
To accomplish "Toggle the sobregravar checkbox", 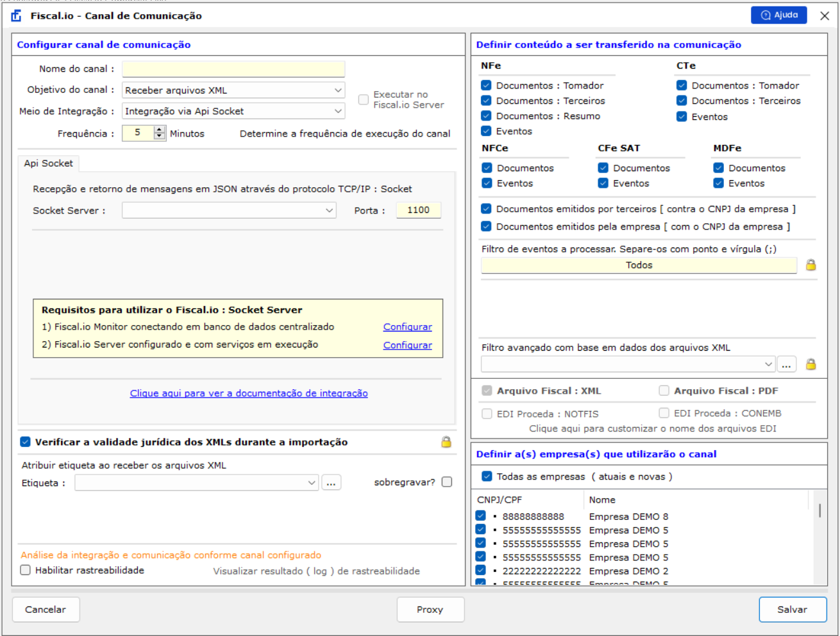I will (447, 482).
